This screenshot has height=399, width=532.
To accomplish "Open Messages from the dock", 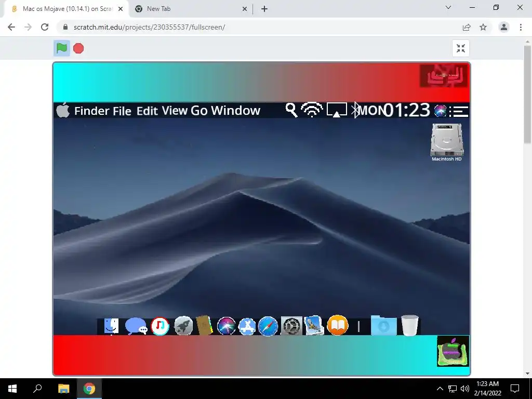I will click(x=136, y=326).
